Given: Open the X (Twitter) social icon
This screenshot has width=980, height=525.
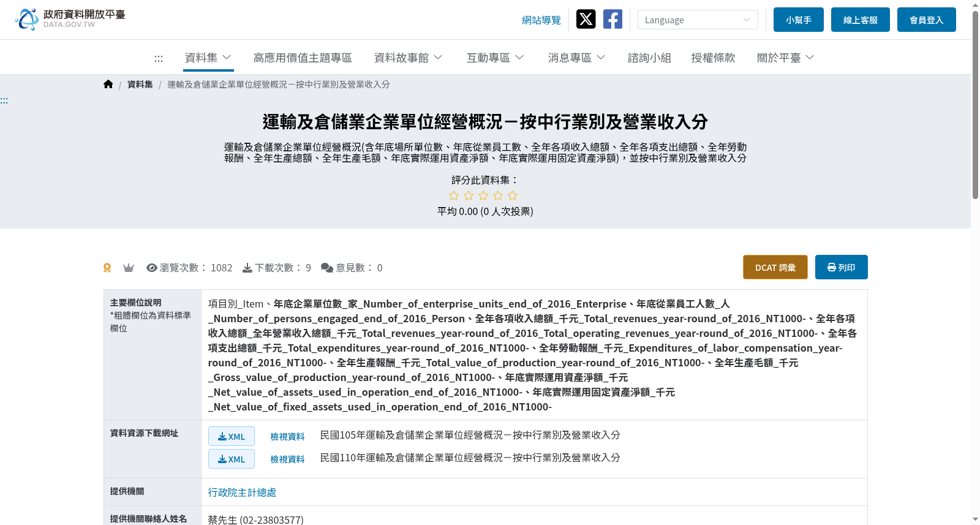Looking at the screenshot, I should (x=586, y=19).
